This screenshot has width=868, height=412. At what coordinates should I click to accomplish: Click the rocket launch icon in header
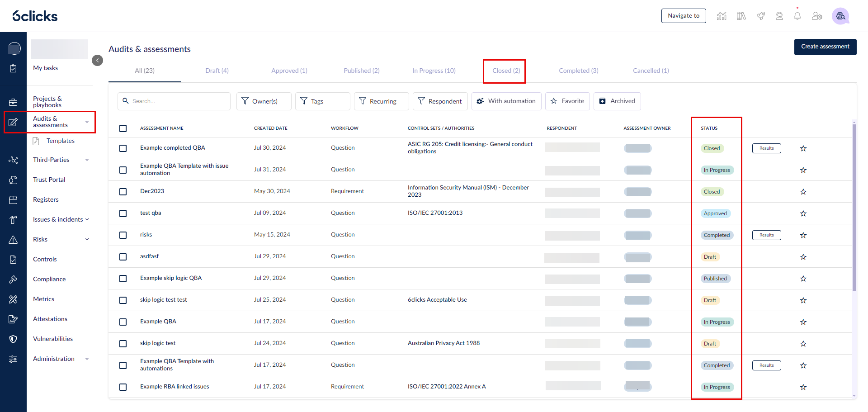[x=761, y=16]
